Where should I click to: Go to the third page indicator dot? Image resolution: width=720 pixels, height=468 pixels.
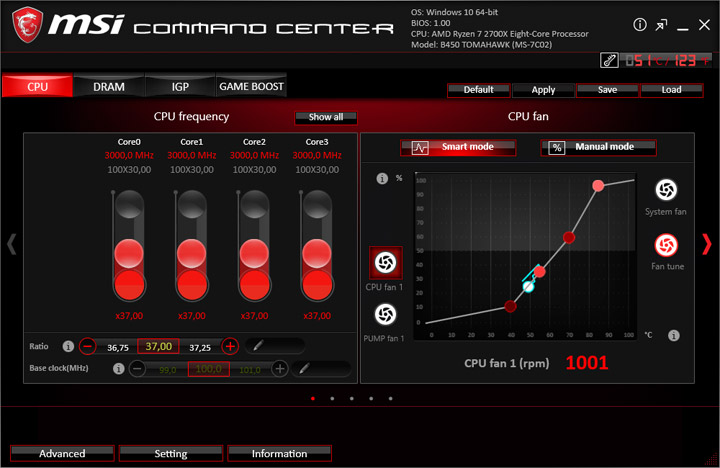352,399
